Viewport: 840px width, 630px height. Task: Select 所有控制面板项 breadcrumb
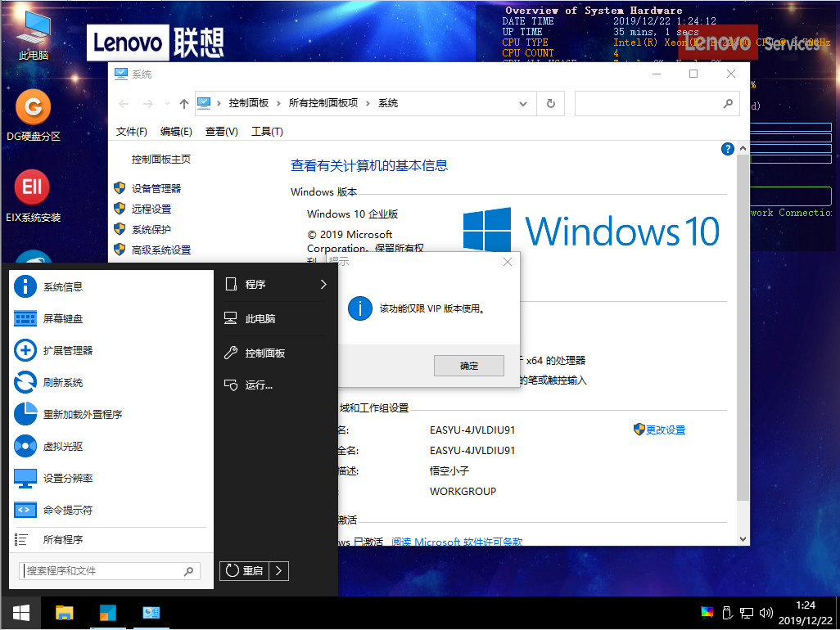point(323,103)
